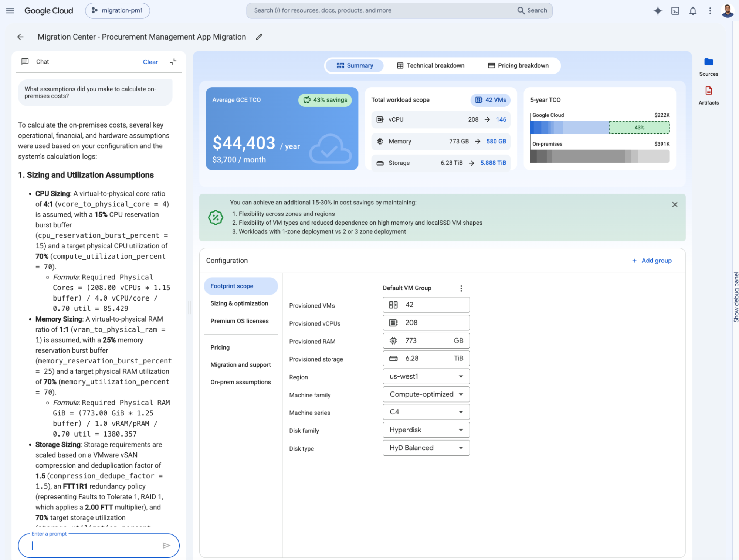
Task: Click the chat bubble icon
Action: click(25, 61)
